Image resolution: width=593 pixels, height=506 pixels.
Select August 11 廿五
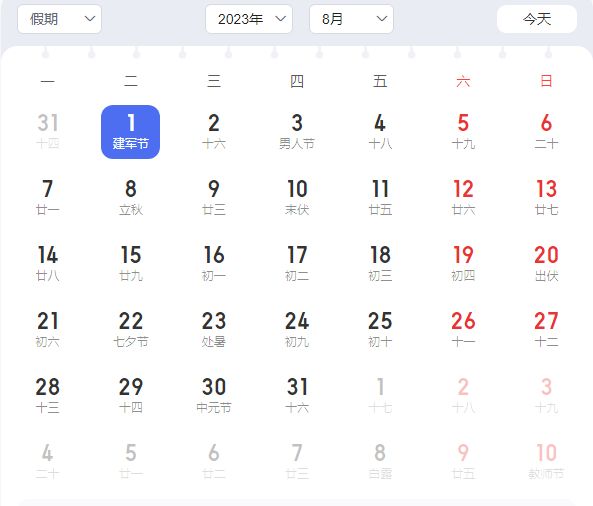[x=380, y=198]
